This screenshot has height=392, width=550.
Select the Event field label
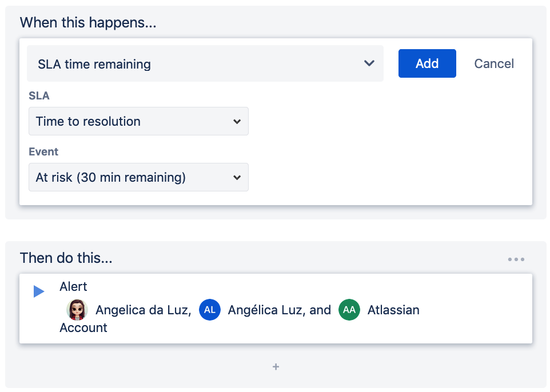[43, 151]
